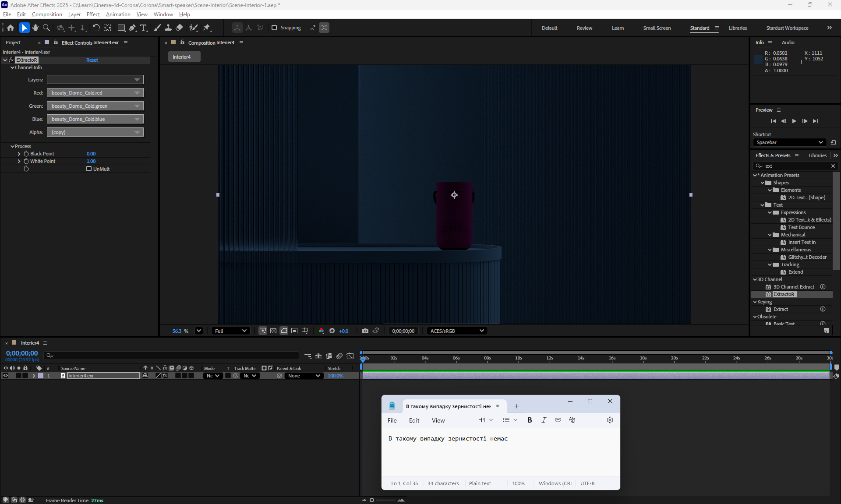Select the Rotation tool
The image size is (841, 504).
point(96,28)
